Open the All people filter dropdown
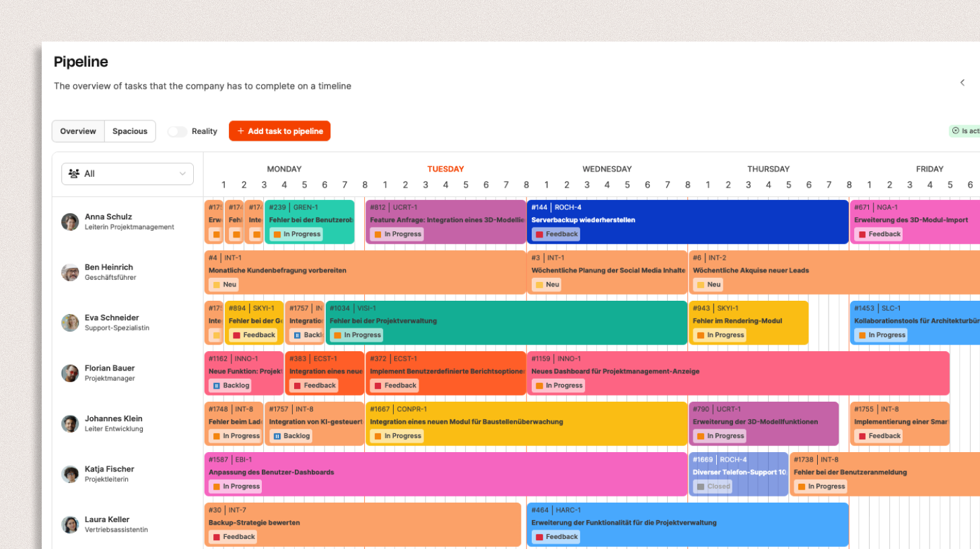Image resolution: width=980 pixels, height=549 pixels. 127,174
